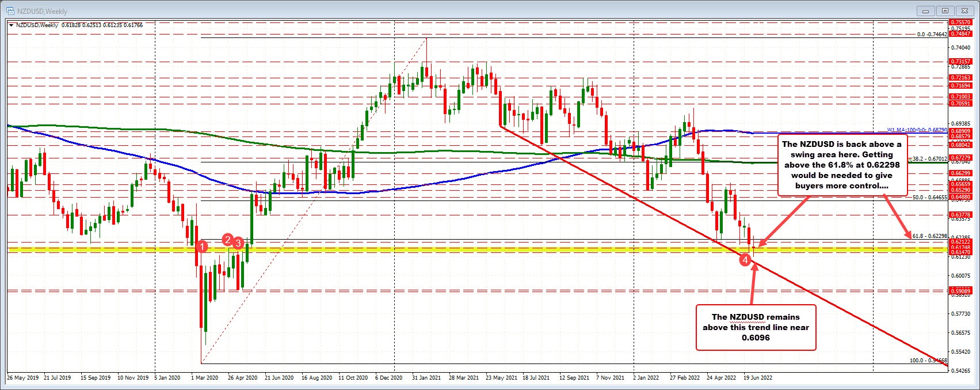
Task: Click the 0.59089 red price label
Action: click(x=963, y=291)
